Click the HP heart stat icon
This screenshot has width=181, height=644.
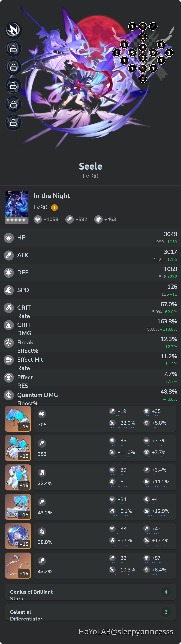(x=9, y=237)
